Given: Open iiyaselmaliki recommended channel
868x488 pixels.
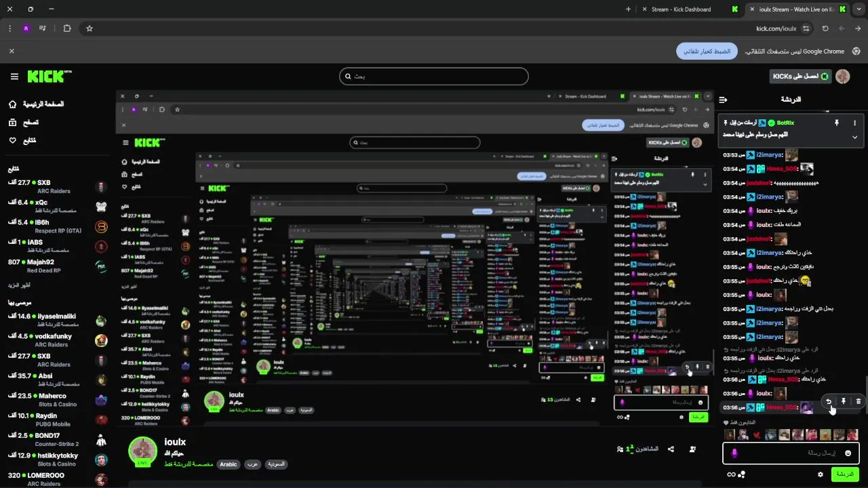Looking at the screenshot, I should [x=57, y=320].
